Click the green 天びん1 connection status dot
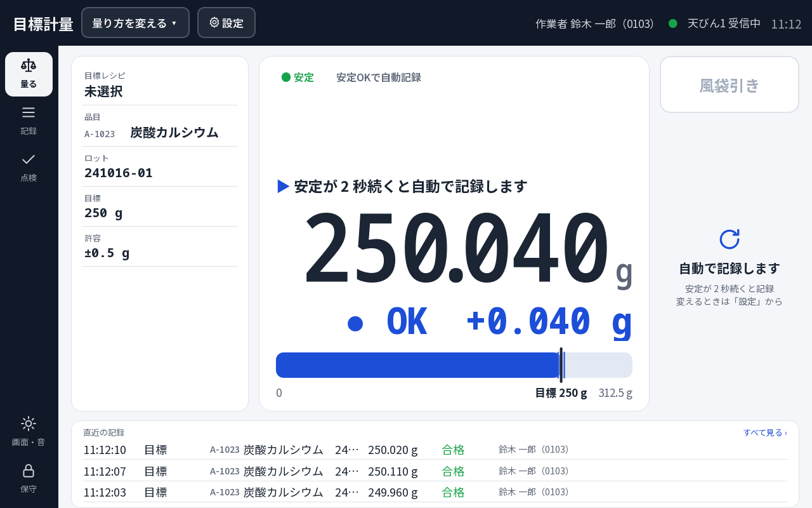 click(x=673, y=23)
